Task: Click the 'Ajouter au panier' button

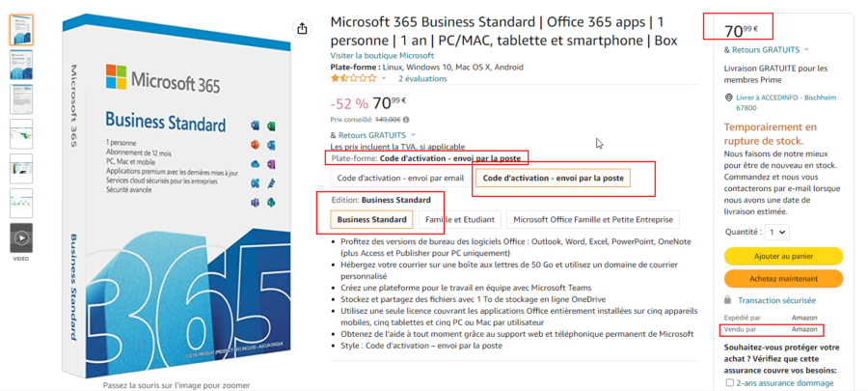Action: pos(783,256)
